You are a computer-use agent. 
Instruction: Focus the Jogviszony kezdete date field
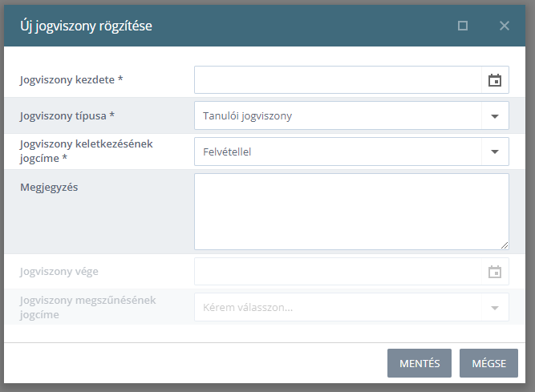click(x=338, y=80)
